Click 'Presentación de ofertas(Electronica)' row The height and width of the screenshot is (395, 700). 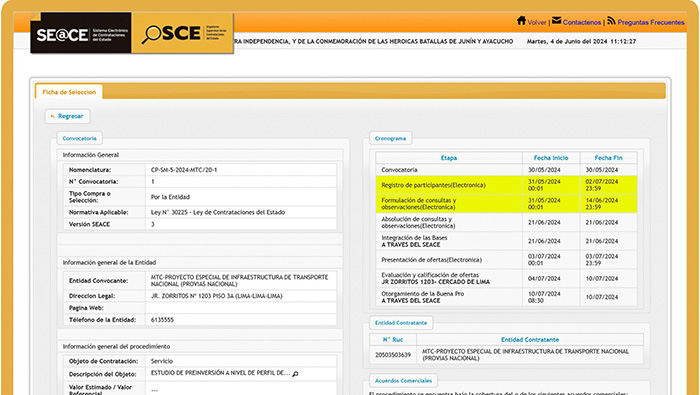click(507, 260)
